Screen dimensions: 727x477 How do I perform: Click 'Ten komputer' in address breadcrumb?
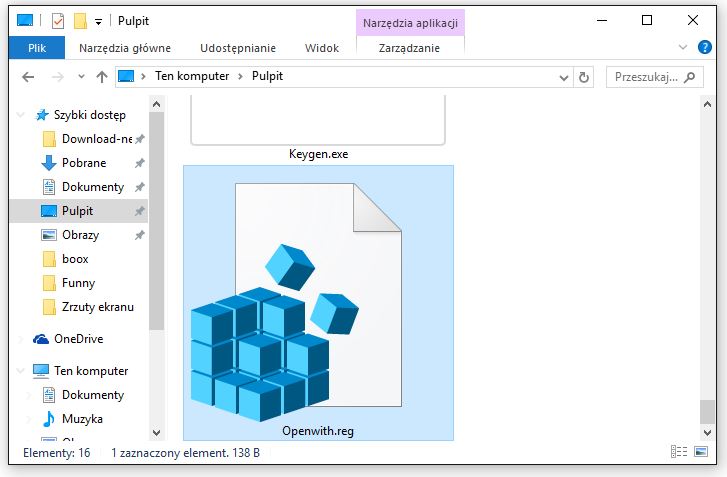[192, 76]
